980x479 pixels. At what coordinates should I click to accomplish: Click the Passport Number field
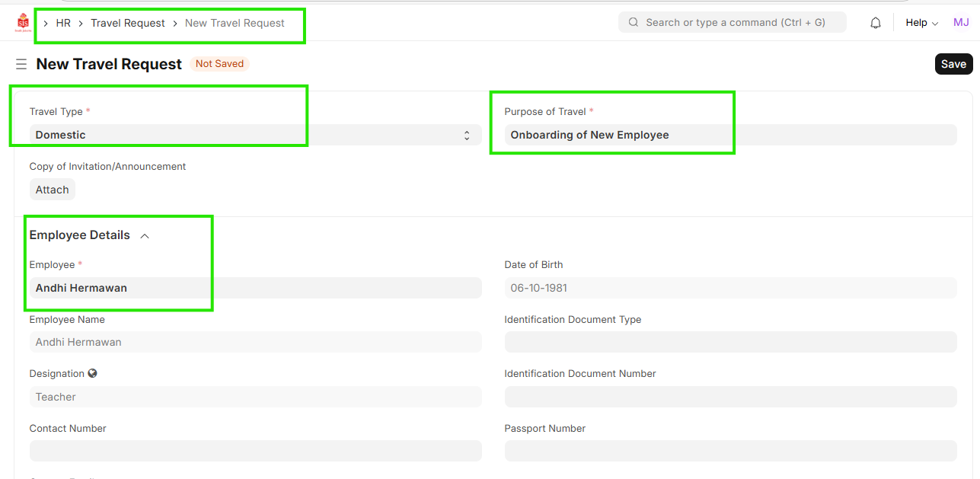(x=729, y=451)
